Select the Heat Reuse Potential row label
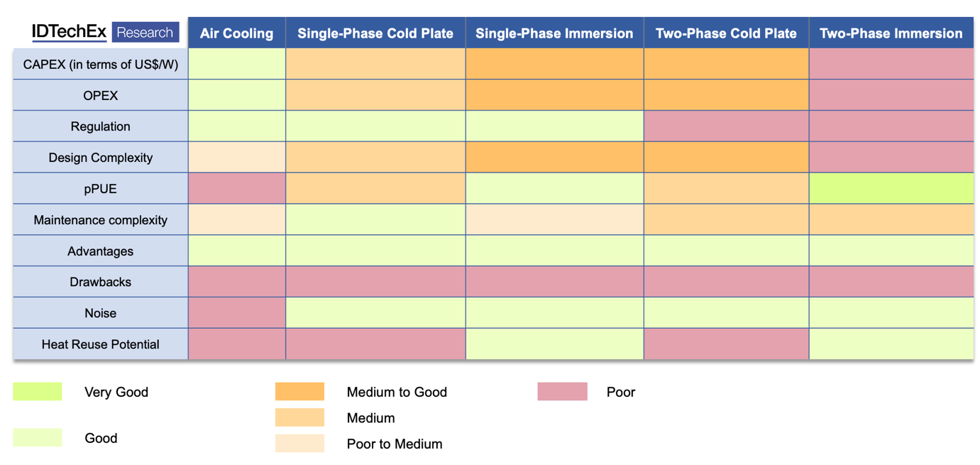This screenshot has height=465, width=980. pos(100,344)
